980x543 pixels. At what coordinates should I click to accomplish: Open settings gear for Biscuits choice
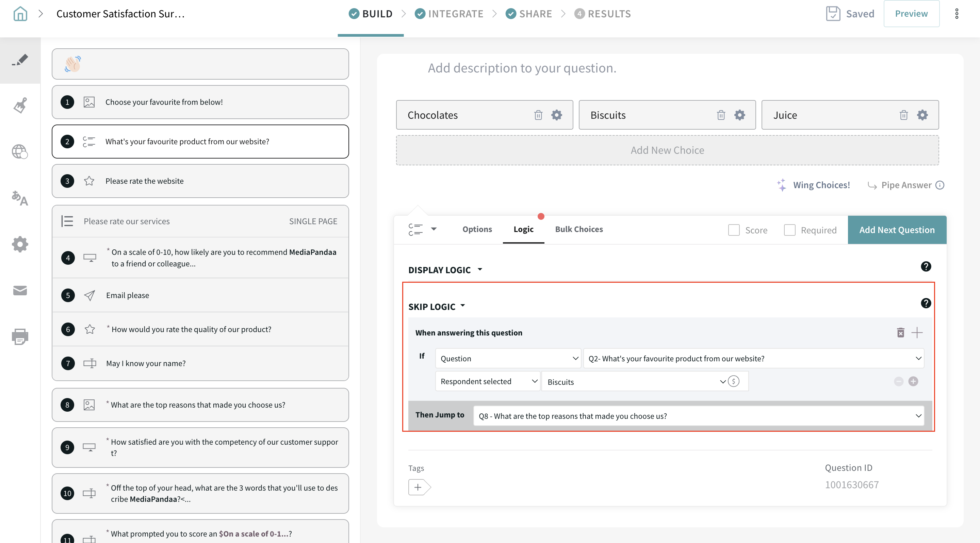[x=739, y=115]
